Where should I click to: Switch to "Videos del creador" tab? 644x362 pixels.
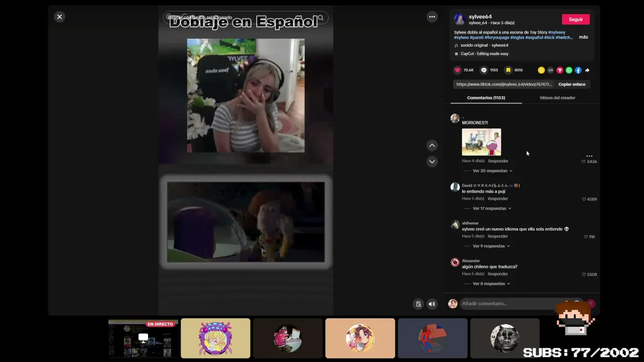pyautogui.click(x=557, y=98)
